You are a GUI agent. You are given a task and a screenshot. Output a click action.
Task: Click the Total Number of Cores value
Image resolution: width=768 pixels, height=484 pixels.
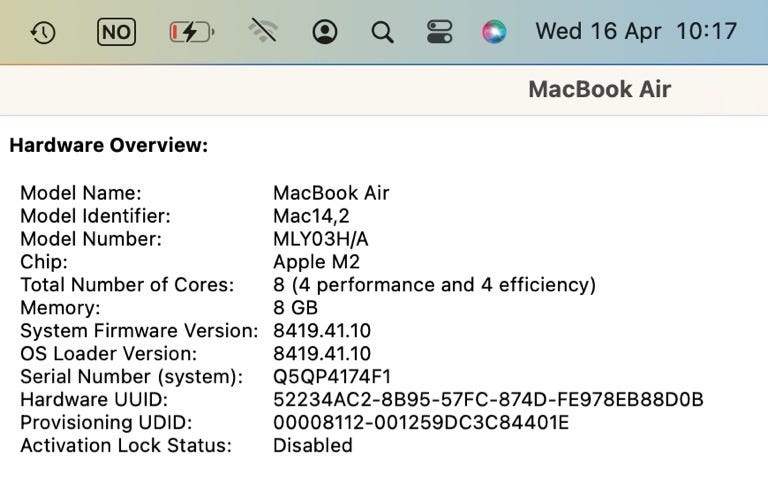434,285
